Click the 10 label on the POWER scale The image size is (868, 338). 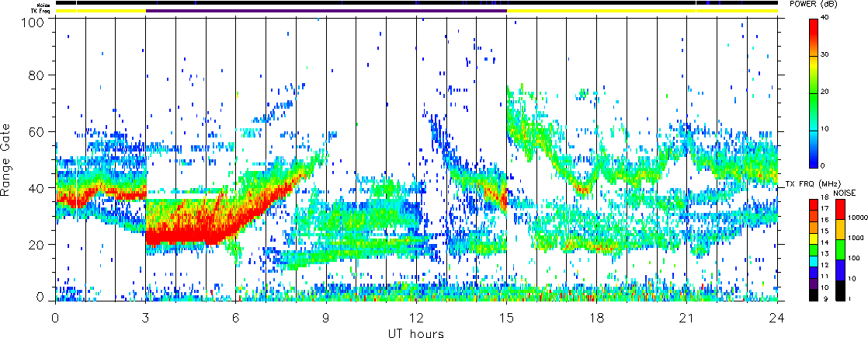825,129
